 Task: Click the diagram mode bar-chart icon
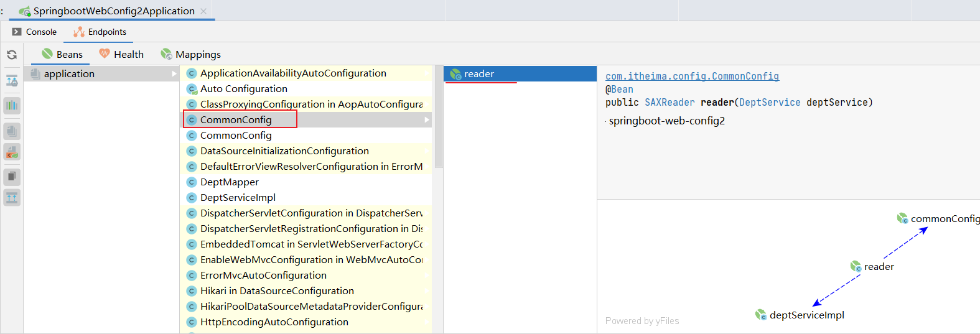point(12,105)
